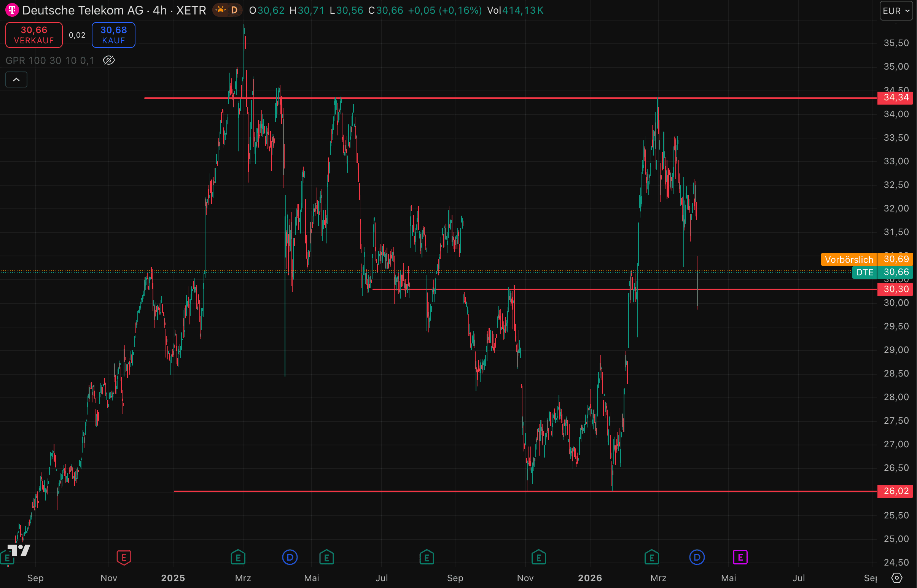Click the red earnings marker near Nov
The image size is (917, 588).
coord(124,558)
